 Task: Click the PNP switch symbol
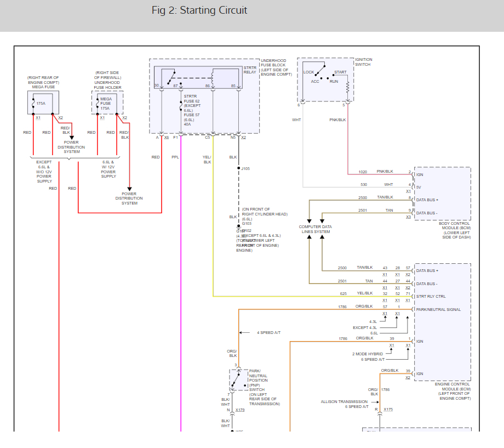click(x=238, y=380)
